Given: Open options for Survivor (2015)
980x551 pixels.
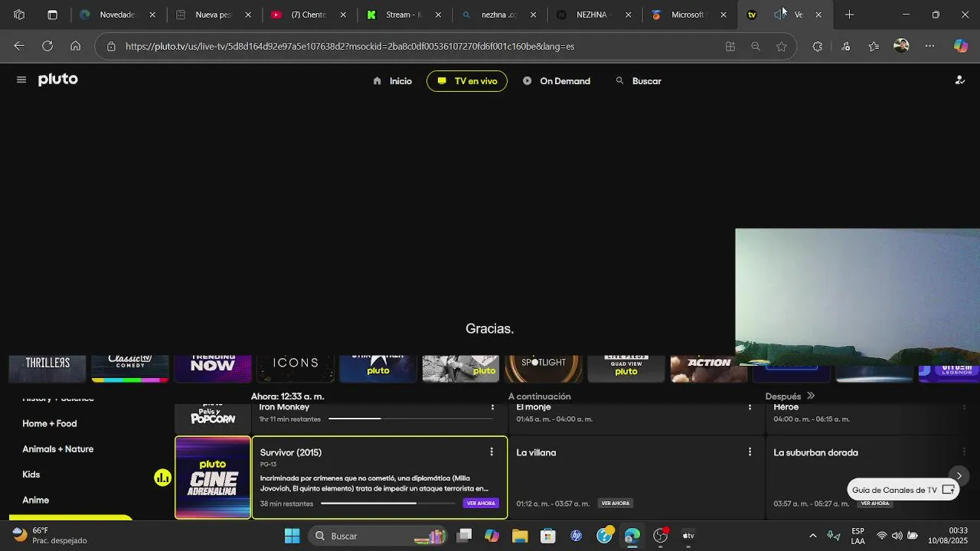Looking at the screenshot, I should click(x=492, y=452).
